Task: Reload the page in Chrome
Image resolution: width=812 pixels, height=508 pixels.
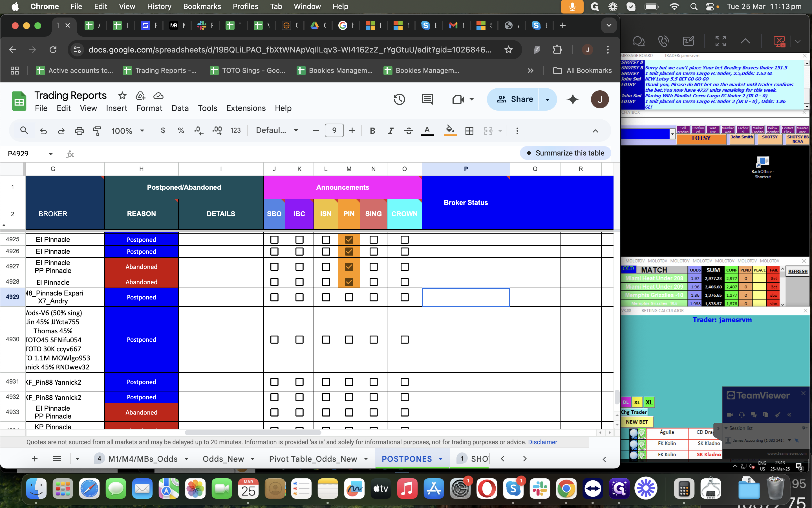Action: [53, 50]
